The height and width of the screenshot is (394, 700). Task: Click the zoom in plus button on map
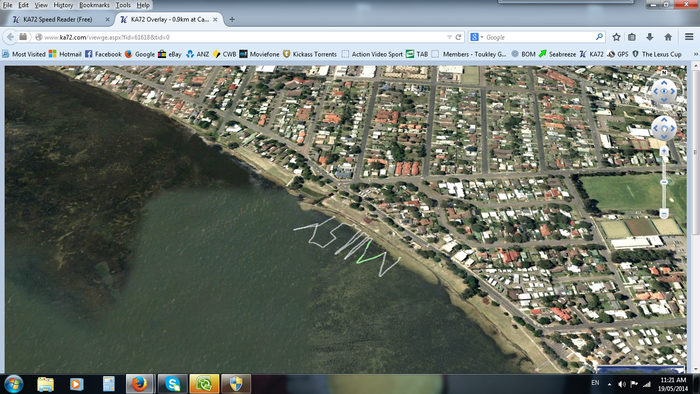coord(664,152)
